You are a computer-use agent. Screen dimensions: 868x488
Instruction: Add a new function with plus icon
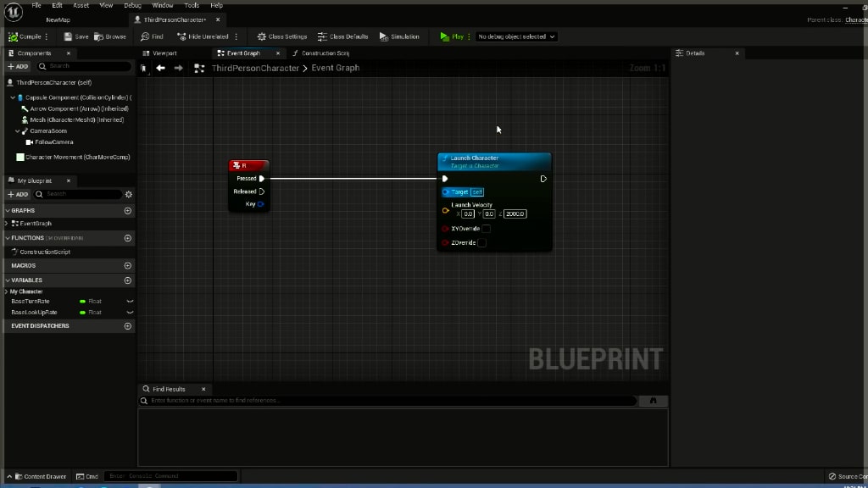[x=128, y=238]
